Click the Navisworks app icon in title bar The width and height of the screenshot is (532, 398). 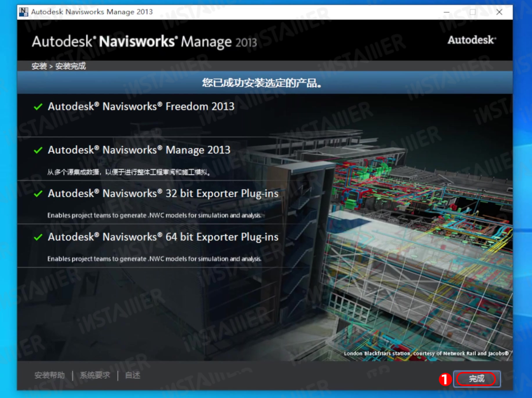point(24,12)
